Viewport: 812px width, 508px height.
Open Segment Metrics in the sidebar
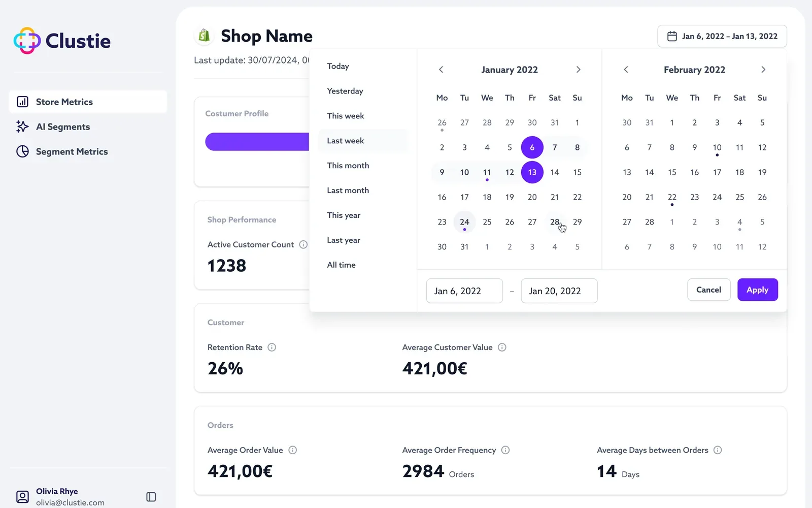88,151
